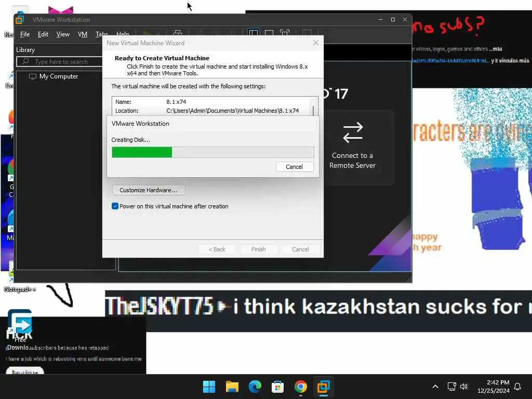
Task: Click the 'Creating Disk...' status text
Action: (130, 140)
